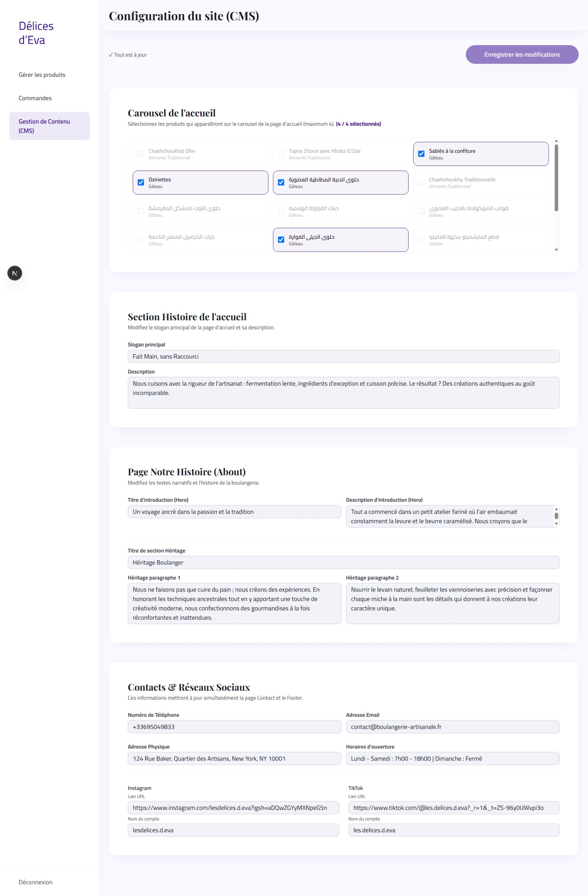Toggle Chakhchoukhat Dfer product checkbox
Screen dimensions: 588x896
tap(141, 154)
